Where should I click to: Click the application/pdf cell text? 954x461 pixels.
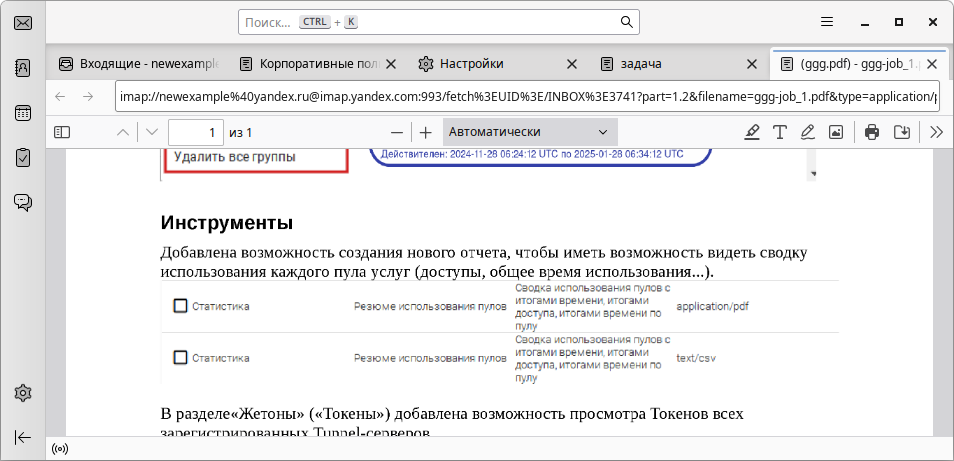(x=712, y=306)
